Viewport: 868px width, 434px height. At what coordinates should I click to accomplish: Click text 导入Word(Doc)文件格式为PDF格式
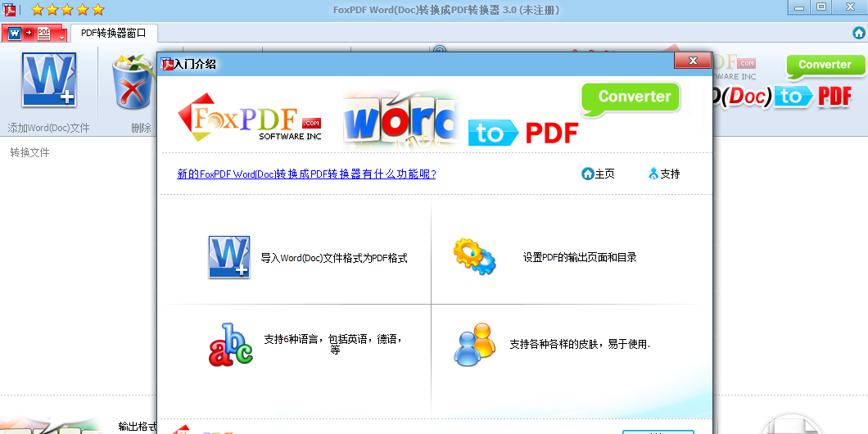tap(334, 258)
